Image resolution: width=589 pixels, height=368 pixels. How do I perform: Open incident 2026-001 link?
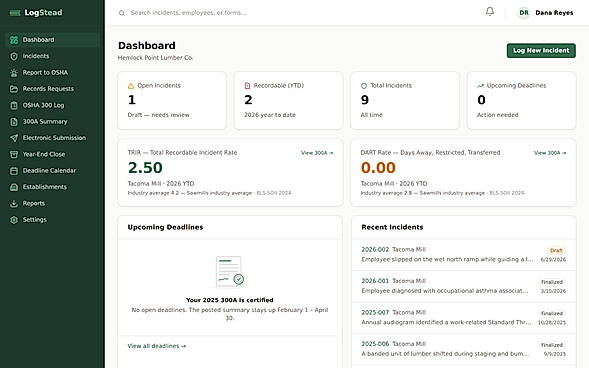point(375,281)
